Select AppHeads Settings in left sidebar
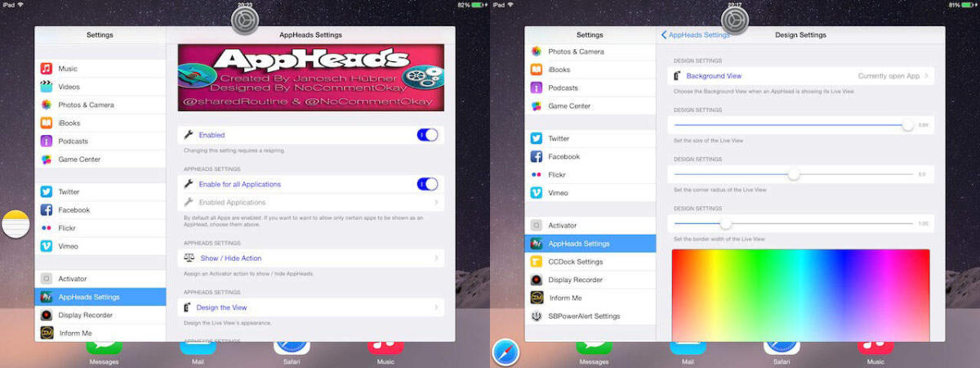Screen dimensions: 980x368 tap(100, 297)
